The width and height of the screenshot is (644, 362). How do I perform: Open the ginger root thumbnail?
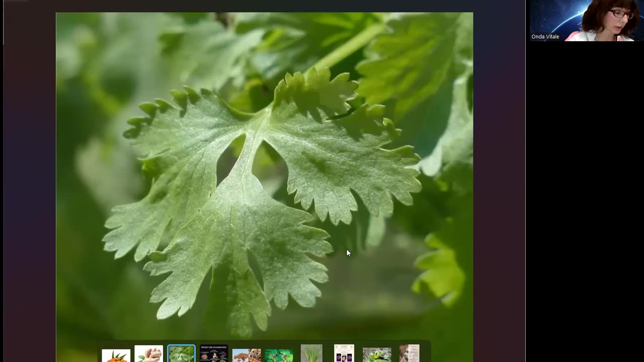click(x=148, y=353)
